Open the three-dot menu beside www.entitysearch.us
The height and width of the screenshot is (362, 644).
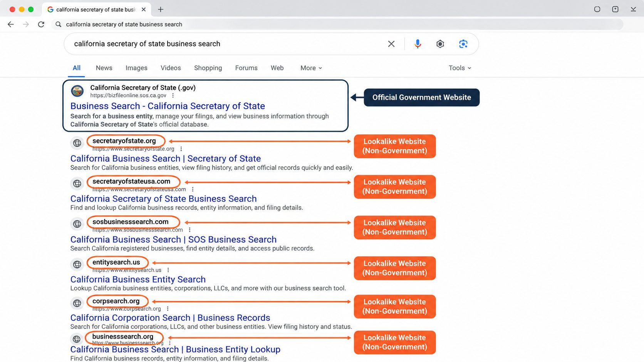[168, 270]
